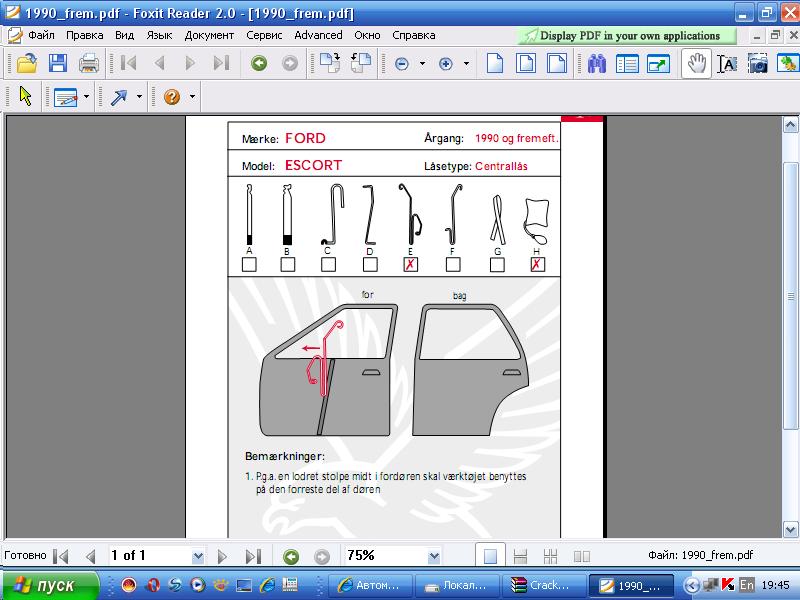This screenshot has width=800, height=600.
Task: Choose the typewriter annotation tool
Action: [66, 96]
